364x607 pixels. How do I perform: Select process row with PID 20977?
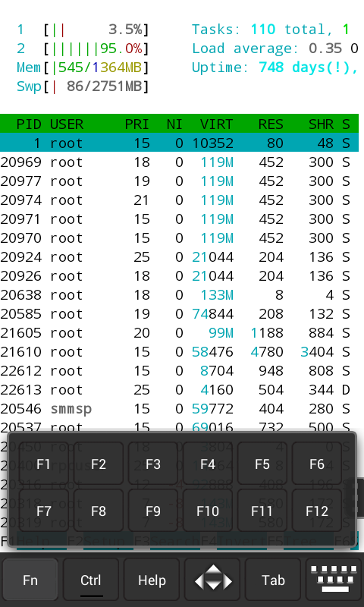(179, 181)
